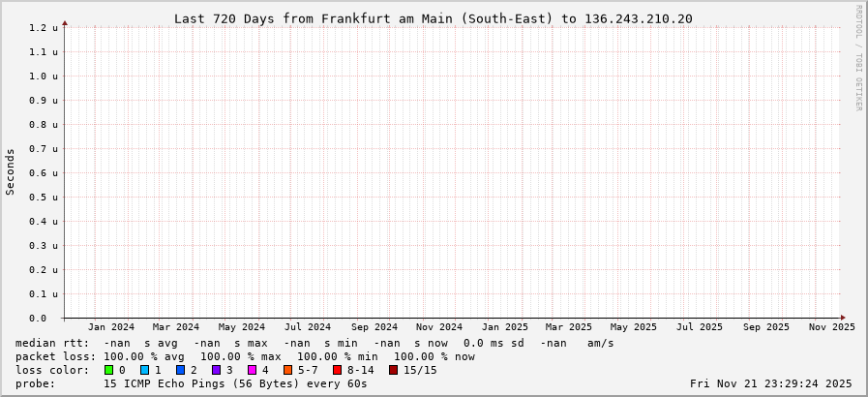Click the Seconds y-axis title
Viewport: 868px width, 397px height.
(11, 172)
